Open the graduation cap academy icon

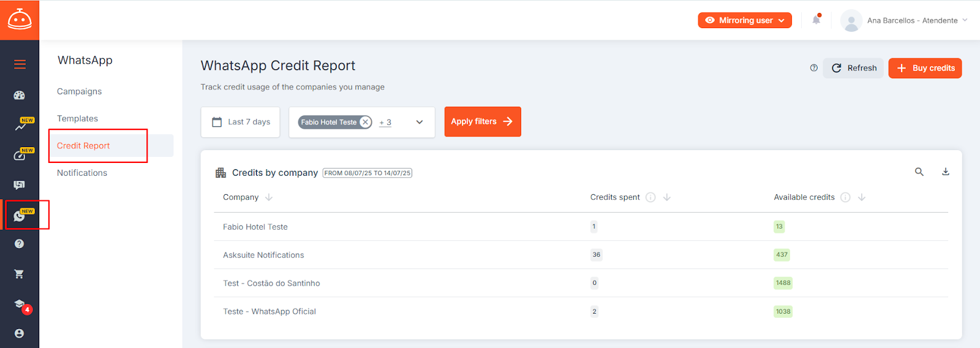point(20,304)
